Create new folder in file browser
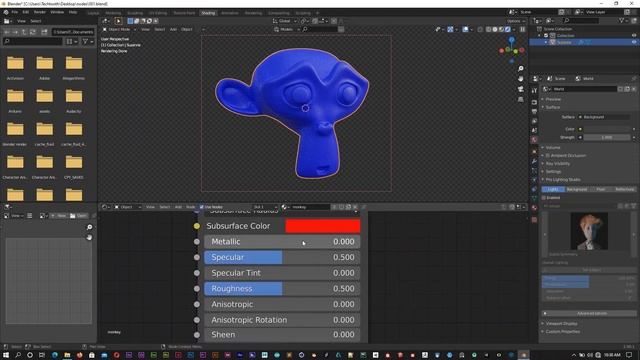 tap(44, 32)
